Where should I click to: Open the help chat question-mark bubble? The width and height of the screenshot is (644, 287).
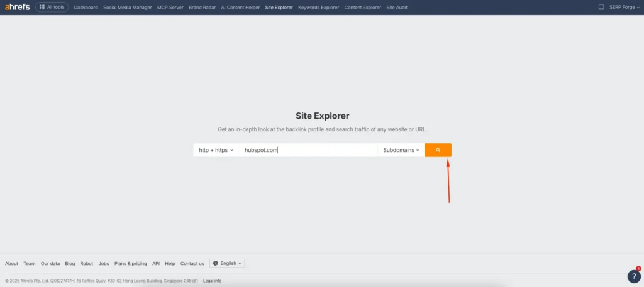tap(634, 276)
